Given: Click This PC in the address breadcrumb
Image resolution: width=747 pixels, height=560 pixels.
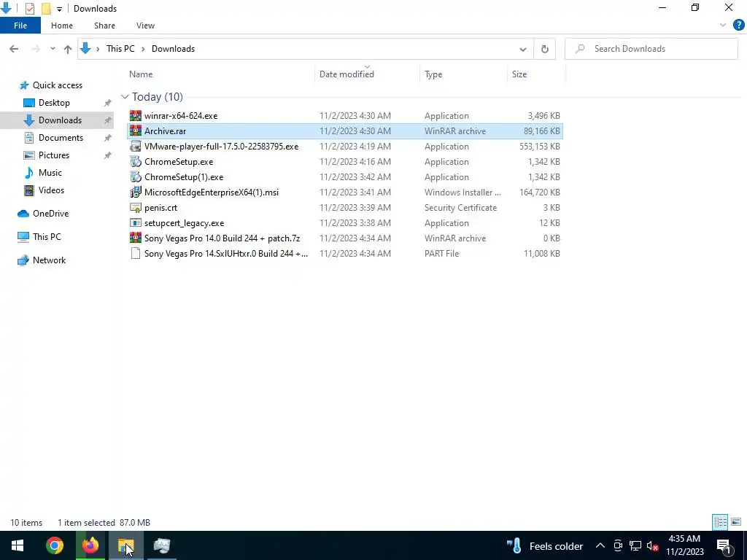Looking at the screenshot, I should tap(120, 49).
